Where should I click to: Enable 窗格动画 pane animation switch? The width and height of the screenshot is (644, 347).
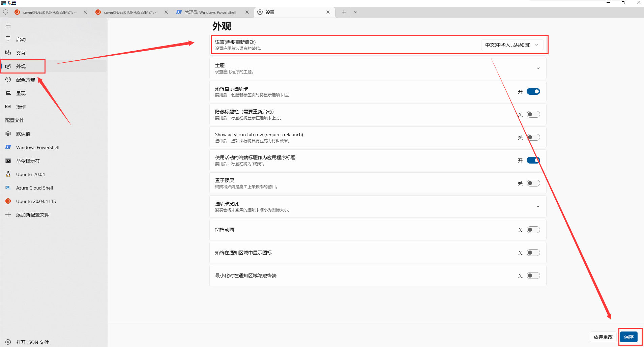point(533,230)
